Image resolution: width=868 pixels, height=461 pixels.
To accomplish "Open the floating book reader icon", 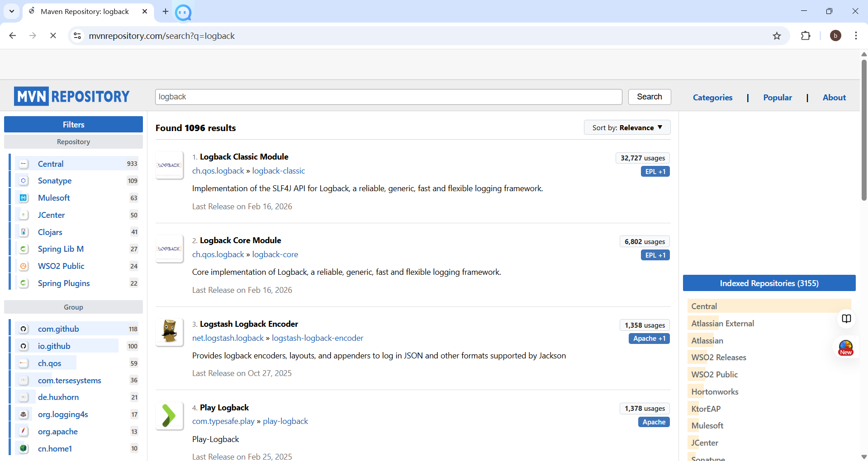I will [x=846, y=319].
